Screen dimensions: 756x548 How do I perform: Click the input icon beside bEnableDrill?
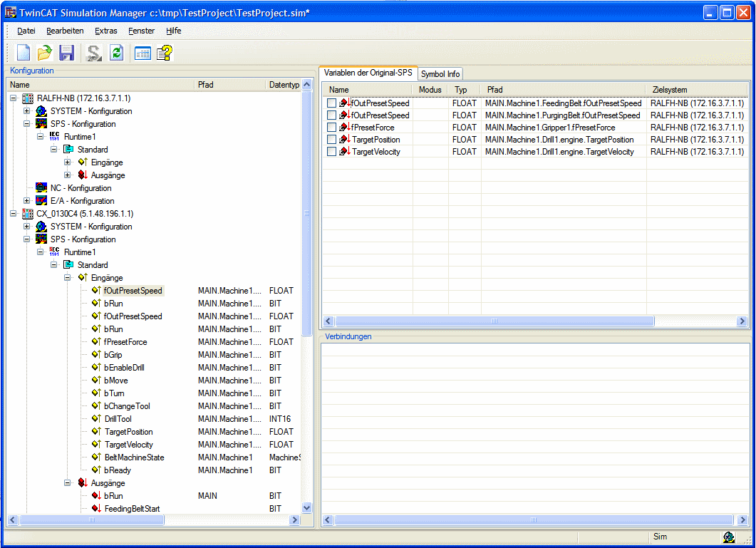96,367
